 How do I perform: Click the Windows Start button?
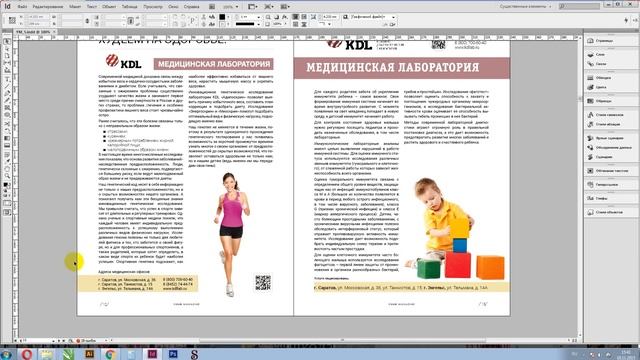coord(7,354)
